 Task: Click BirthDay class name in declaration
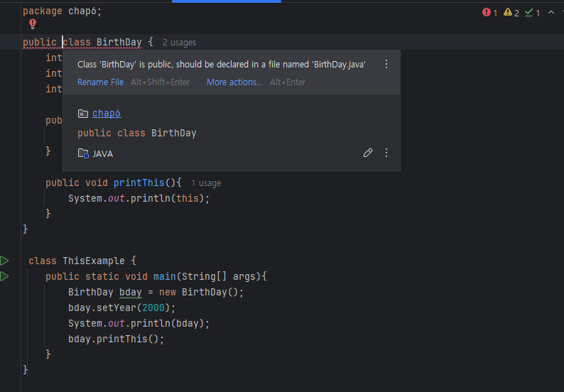click(x=119, y=42)
